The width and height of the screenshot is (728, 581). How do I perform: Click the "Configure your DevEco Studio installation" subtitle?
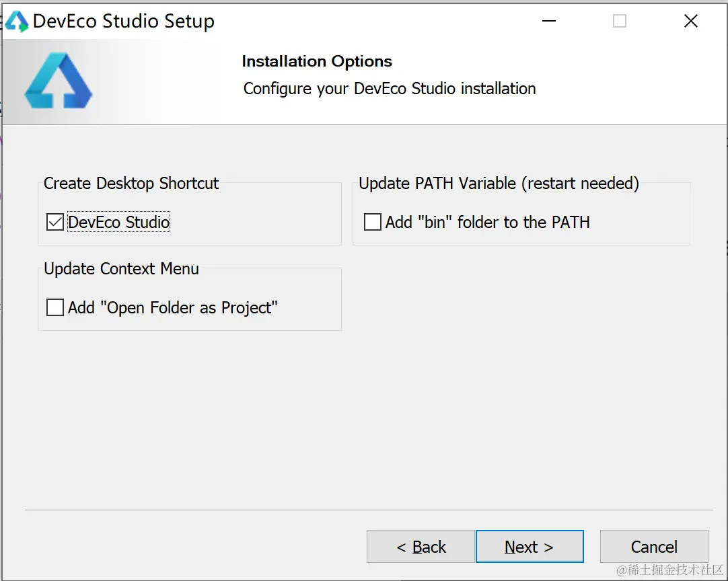[x=390, y=89]
